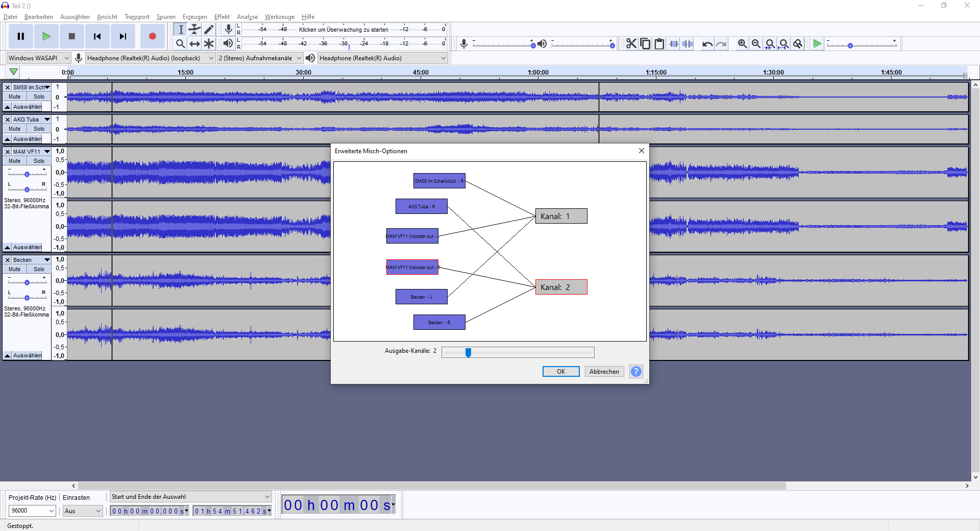
Task: Expand the Einrasten Aus dropdown
Action: 83,511
